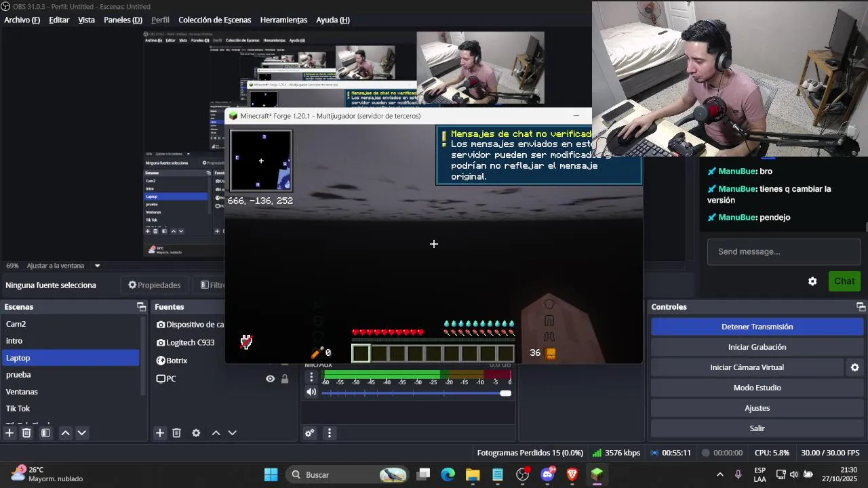This screenshot has width=868, height=488.
Task: Open Ayuda menu
Action: [333, 20]
